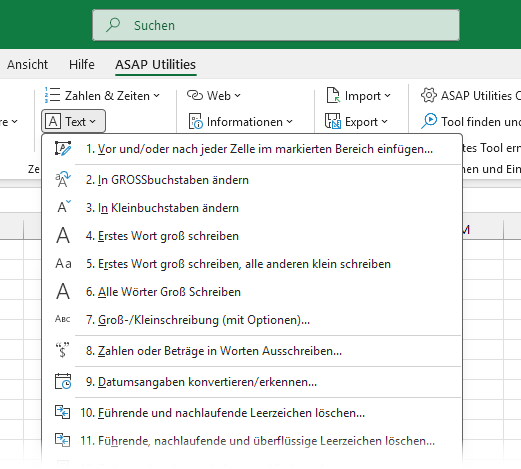Select 'In GROSSbuchstaben ändern' menu item
521x469 pixels.
(x=252, y=180)
